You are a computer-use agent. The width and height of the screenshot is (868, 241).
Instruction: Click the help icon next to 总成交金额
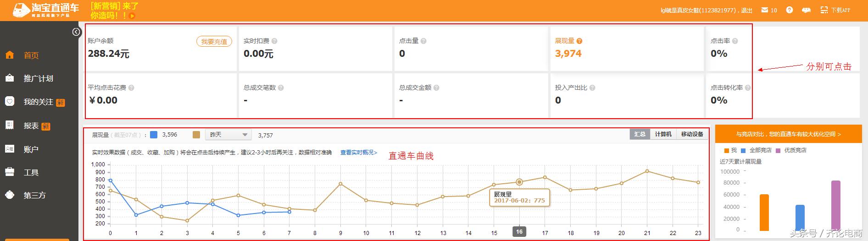(x=436, y=88)
